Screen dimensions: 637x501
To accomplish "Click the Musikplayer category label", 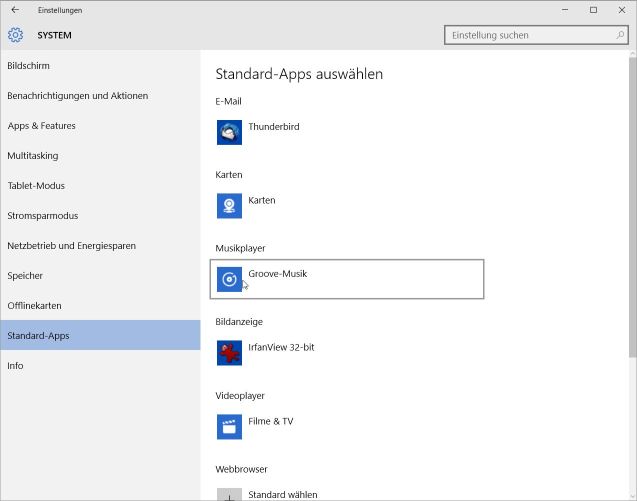I will pyautogui.click(x=240, y=248).
